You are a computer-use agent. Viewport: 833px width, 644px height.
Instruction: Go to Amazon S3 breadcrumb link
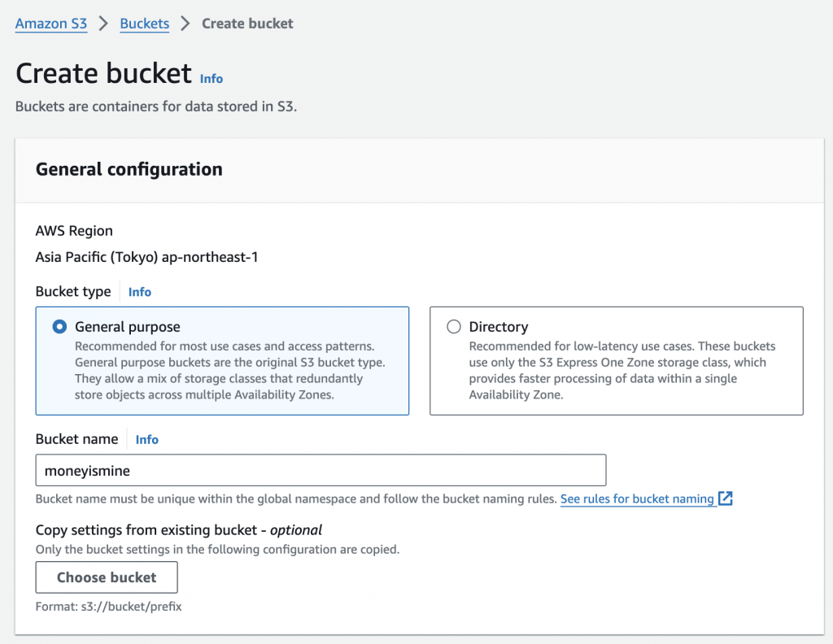click(51, 24)
